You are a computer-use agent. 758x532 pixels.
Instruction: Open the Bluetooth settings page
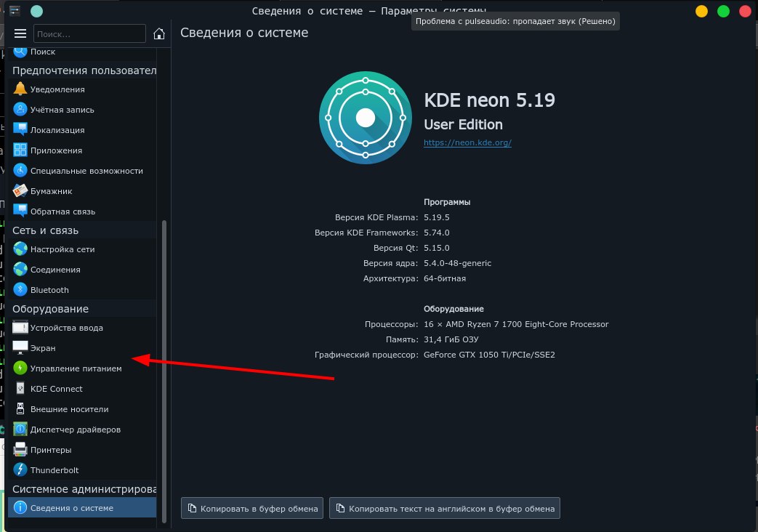82,289
